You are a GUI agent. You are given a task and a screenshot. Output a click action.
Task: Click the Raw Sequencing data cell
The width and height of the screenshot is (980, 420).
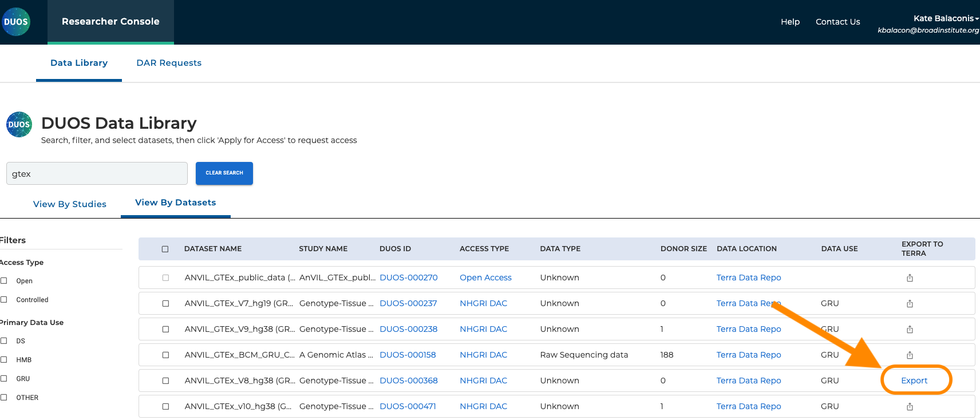(584, 355)
